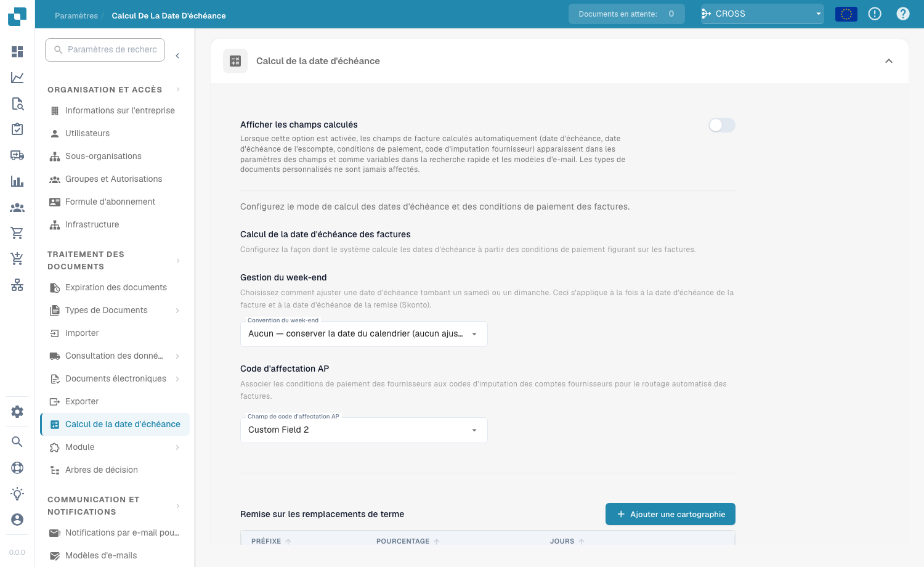This screenshot has height=567, width=924.
Task: Click the app logo in top-left corner
Action: 17,16
